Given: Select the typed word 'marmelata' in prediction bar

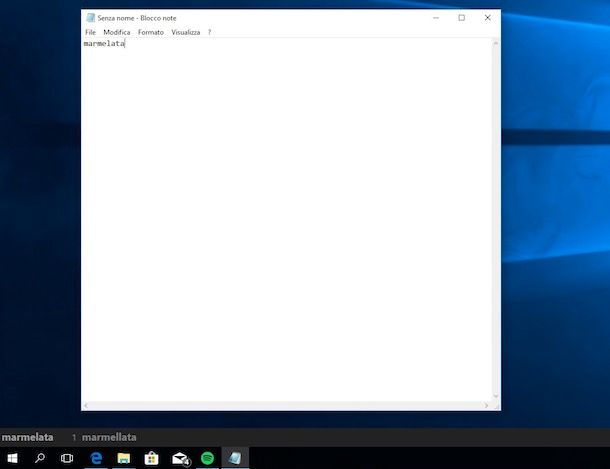Looking at the screenshot, I should point(27,438).
